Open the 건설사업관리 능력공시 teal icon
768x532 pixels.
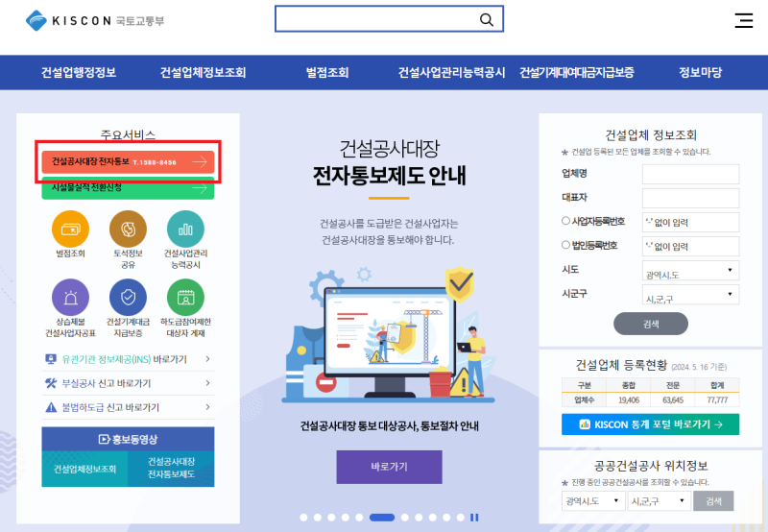[185, 229]
